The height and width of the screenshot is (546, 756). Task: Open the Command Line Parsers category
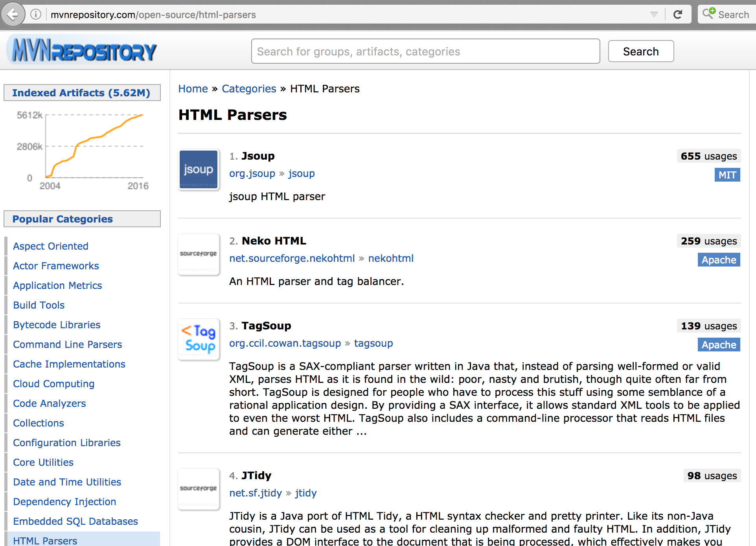pos(68,344)
